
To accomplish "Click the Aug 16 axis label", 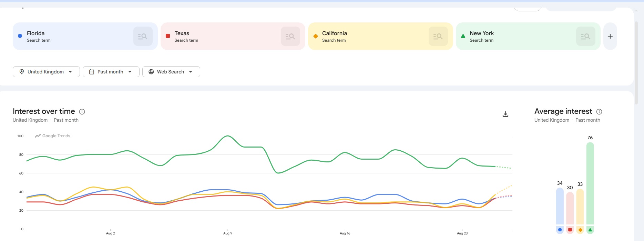I will (345, 233).
